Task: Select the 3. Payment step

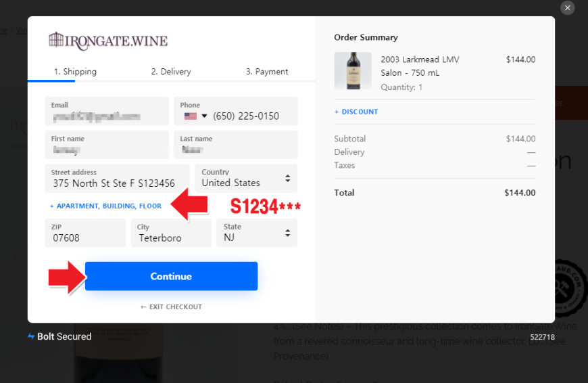Action: (x=267, y=72)
